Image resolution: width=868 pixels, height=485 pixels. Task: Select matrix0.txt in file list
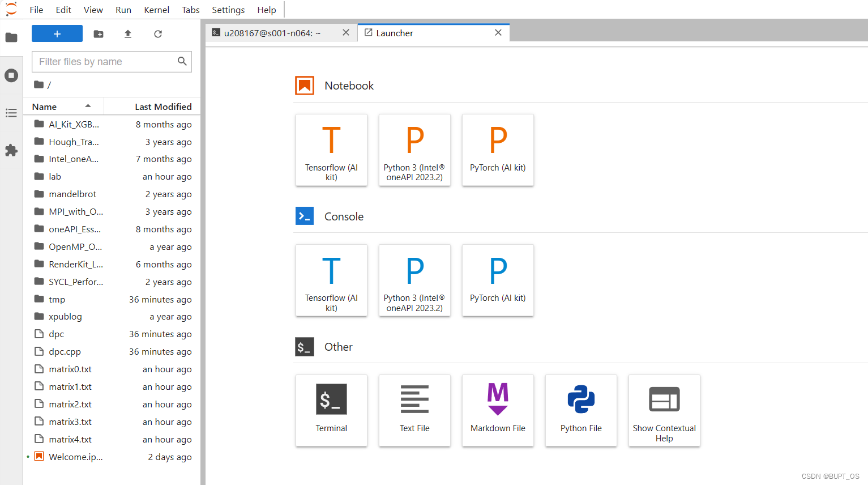[112, 369]
